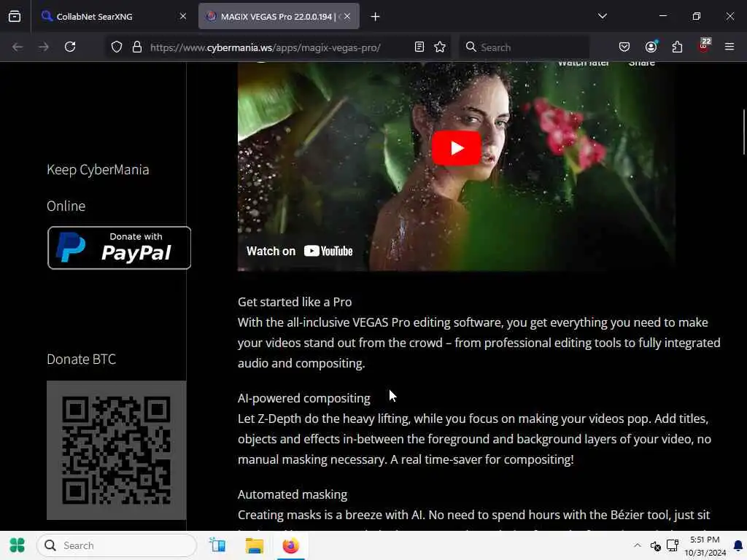
Task: Click the browser Search box
Action: pyautogui.click(x=525, y=47)
